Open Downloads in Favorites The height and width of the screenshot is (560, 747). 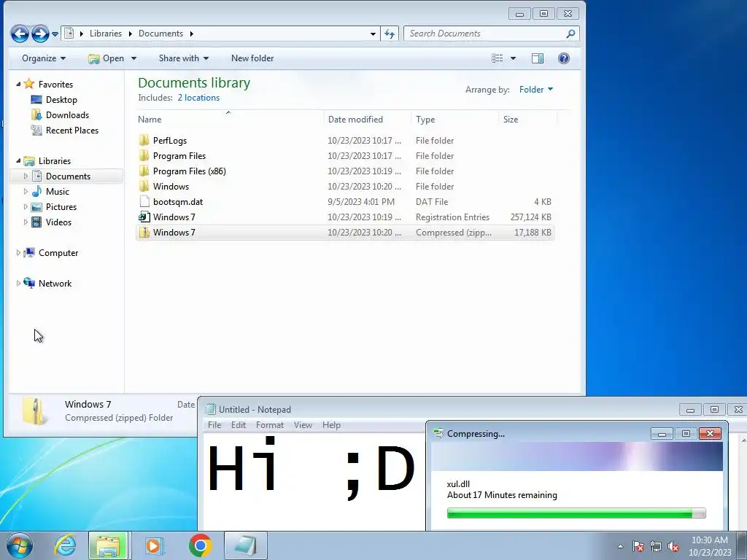click(66, 114)
